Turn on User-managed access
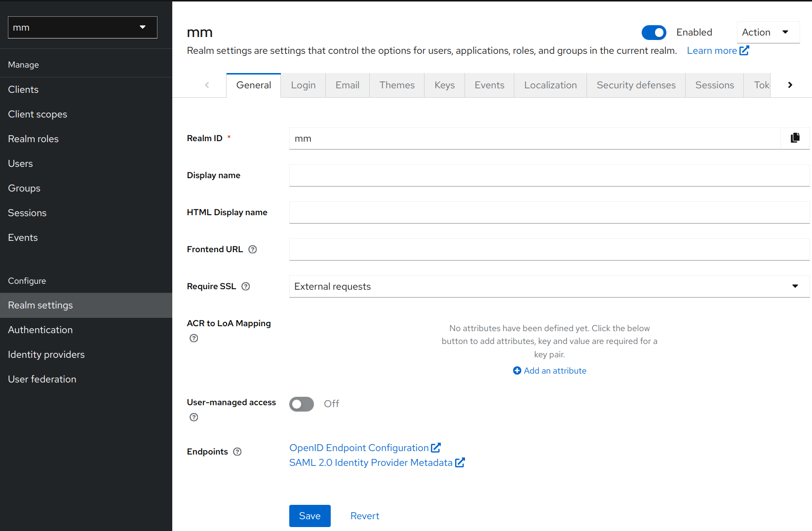The width and height of the screenshot is (812, 531). (x=301, y=404)
